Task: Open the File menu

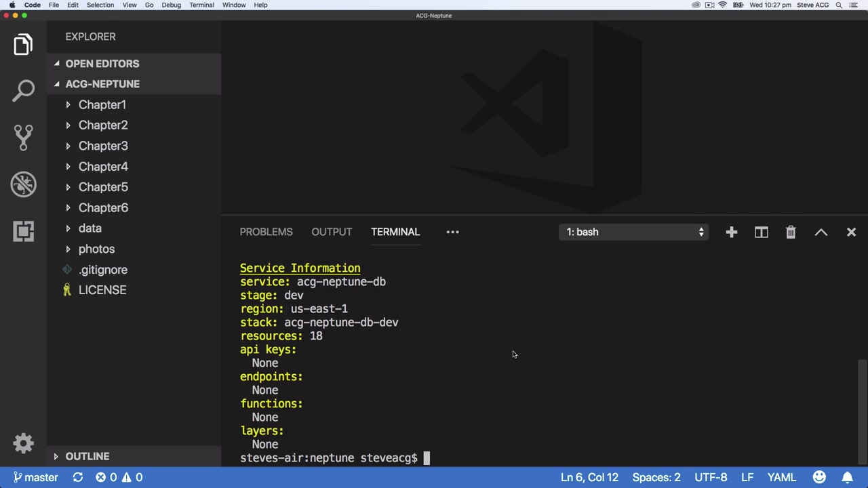Action: [x=54, y=5]
